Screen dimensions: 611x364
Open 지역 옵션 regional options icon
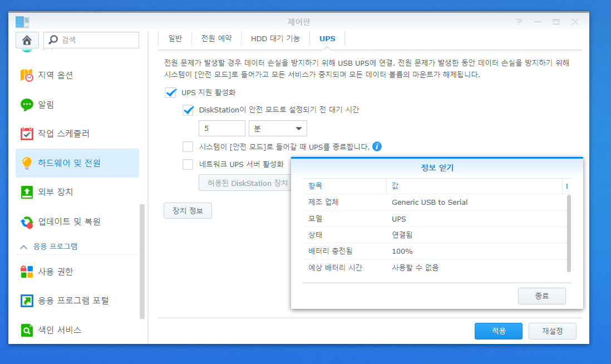pyautogui.click(x=27, y=75)
